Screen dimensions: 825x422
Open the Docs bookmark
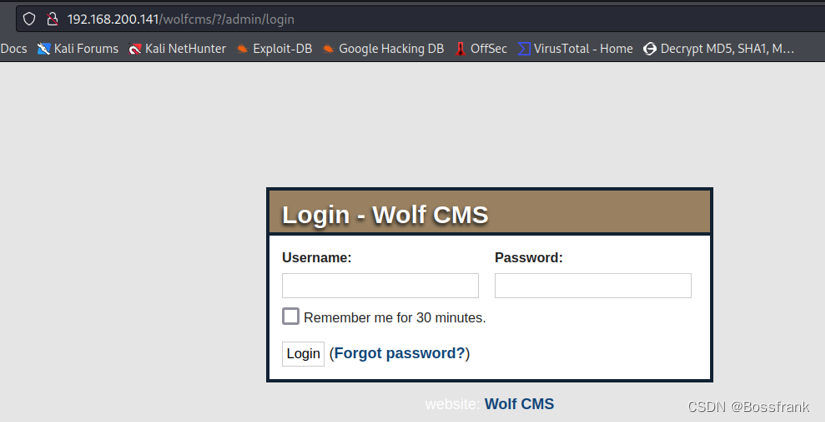(14, 49)
